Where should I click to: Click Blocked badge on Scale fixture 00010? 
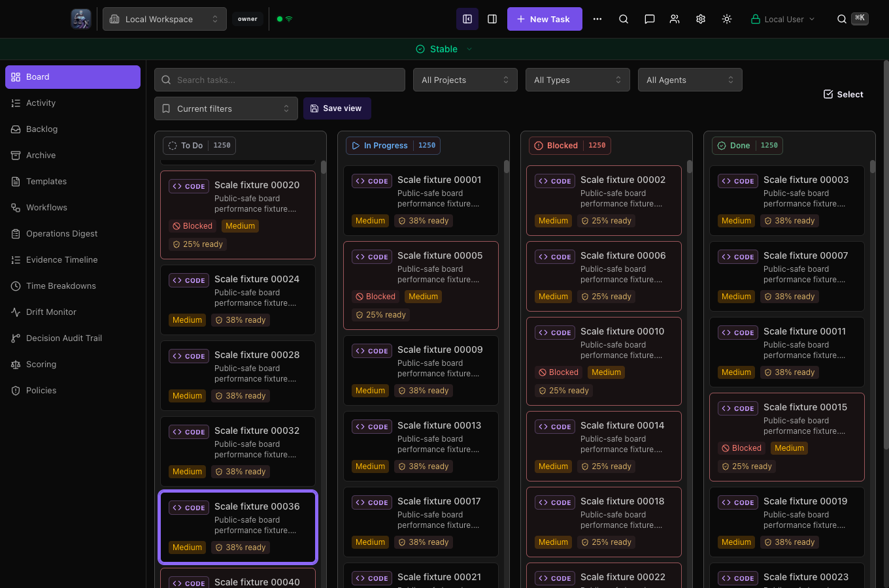[x=558, y=372]
